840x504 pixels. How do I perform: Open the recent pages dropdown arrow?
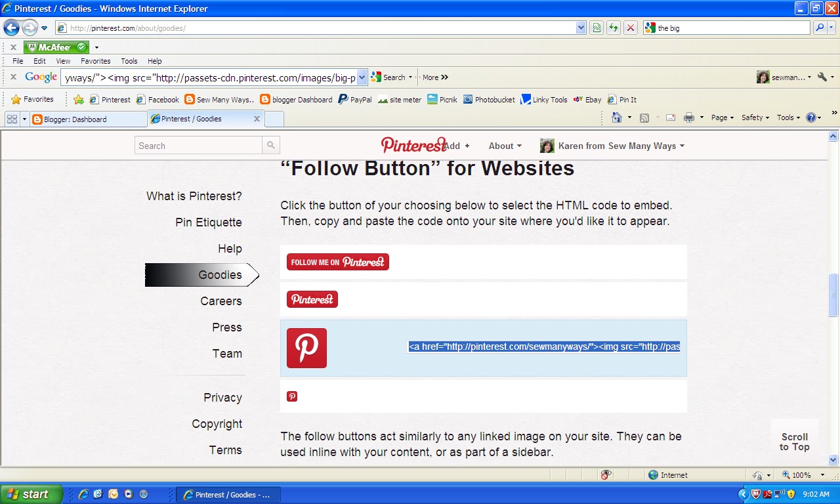(44, 28)
